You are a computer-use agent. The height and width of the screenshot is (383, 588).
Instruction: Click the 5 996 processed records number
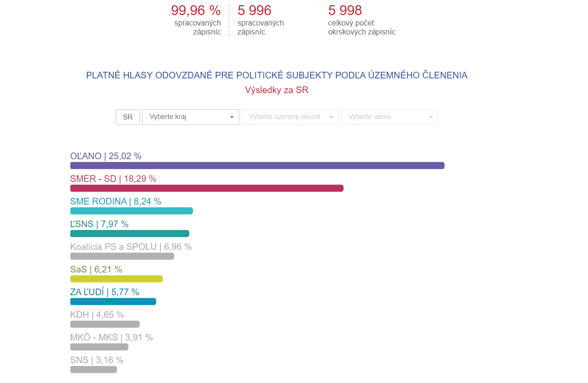[x=254, y=10]
